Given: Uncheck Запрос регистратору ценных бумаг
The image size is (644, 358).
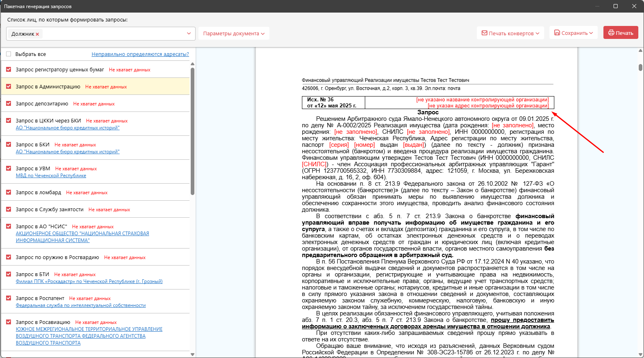Looking at the screenshot, I should 9,69.
